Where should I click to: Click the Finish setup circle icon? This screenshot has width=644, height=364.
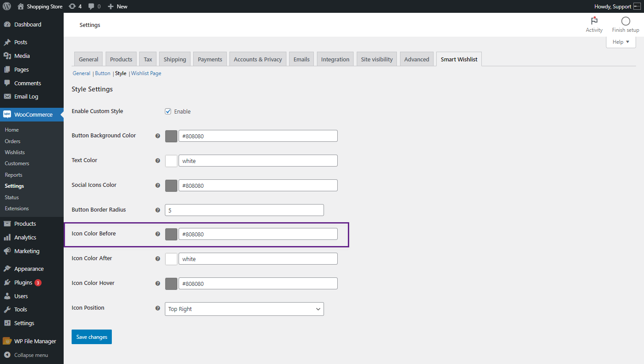pyautogui.click(x=625, y=21)
